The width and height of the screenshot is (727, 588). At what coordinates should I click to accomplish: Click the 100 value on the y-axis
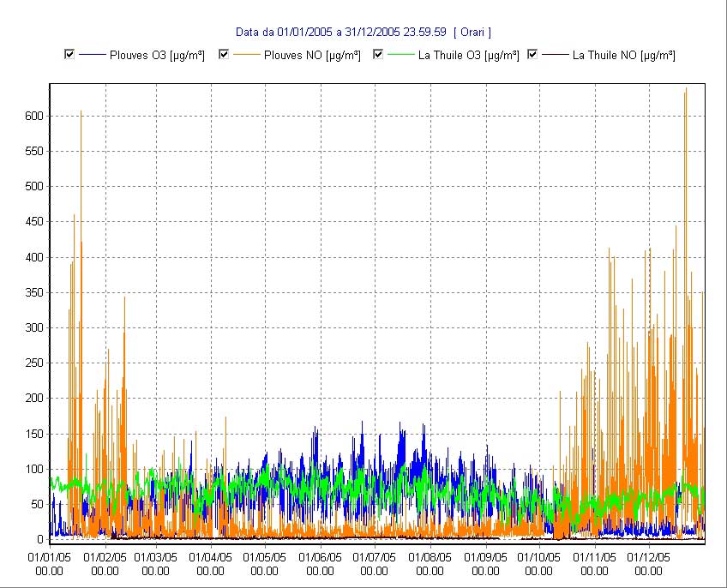[33, 470]
